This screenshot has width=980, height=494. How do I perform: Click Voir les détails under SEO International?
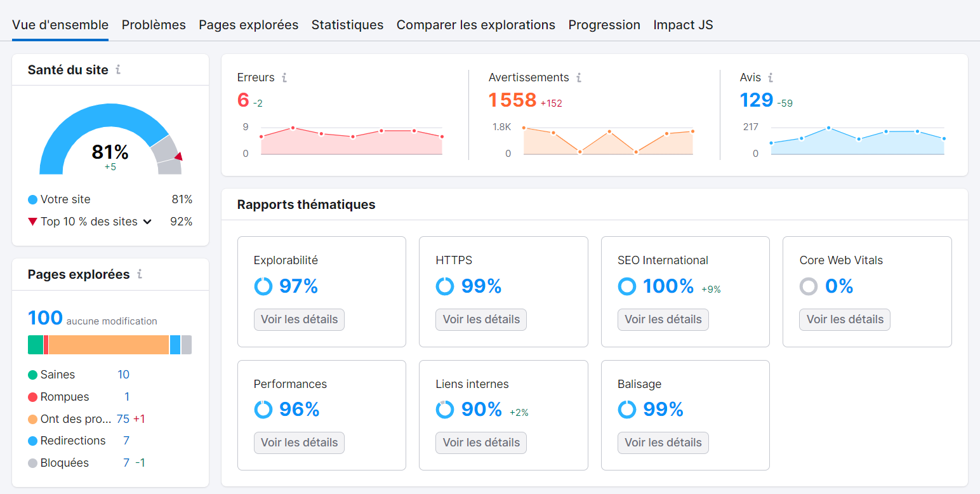[663, 319]
